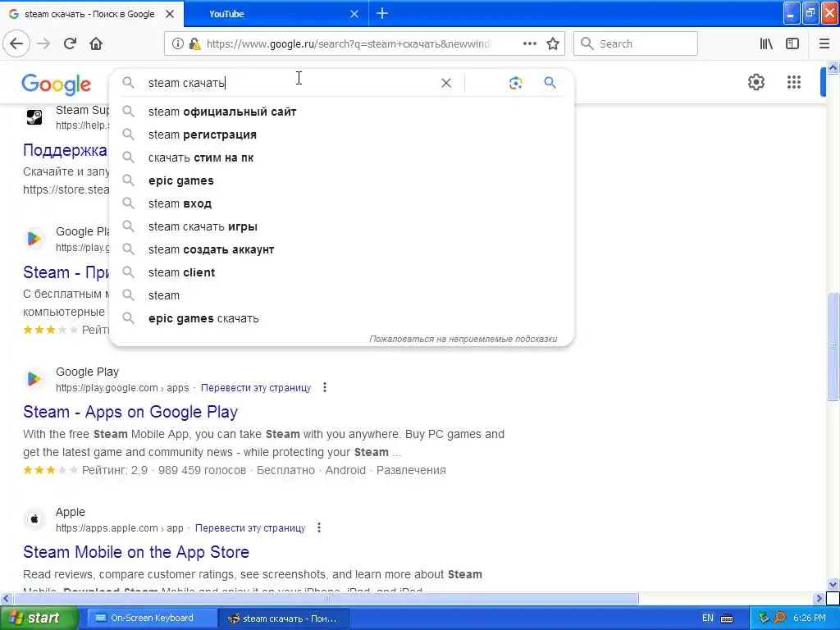Image resolution: width=840 pixels, height=630 pixels.
Task: Search by image with Google Lens icon
Action: (x=515, y=83)
